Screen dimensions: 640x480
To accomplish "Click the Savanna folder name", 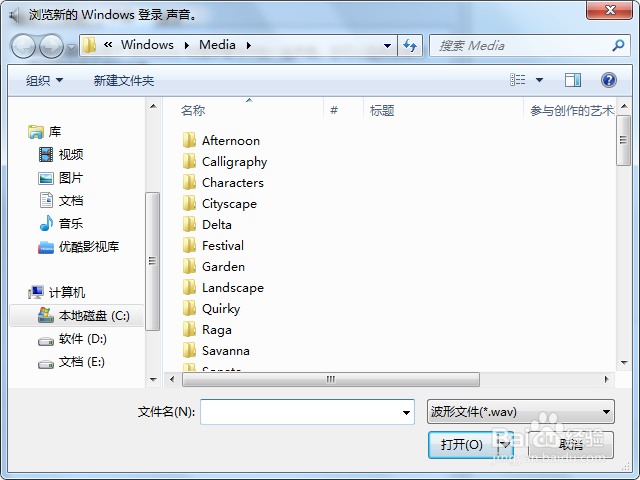I will 226,351.
